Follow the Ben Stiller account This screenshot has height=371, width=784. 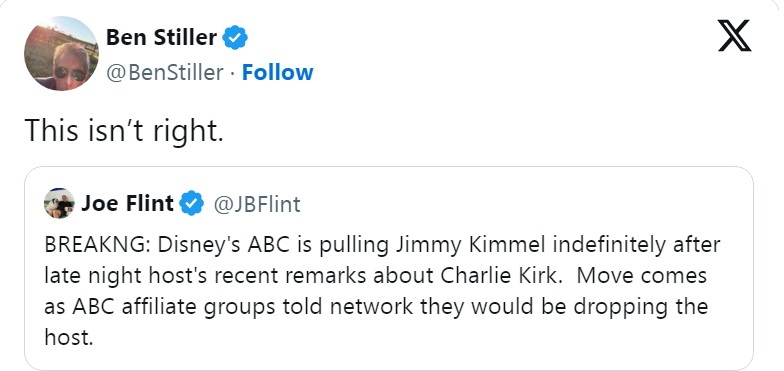point(278,72)
